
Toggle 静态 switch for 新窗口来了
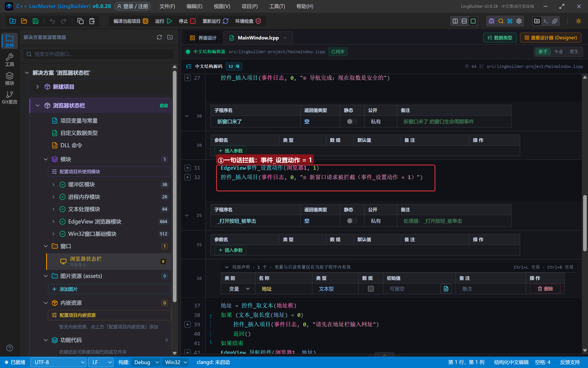pos(352,121)
